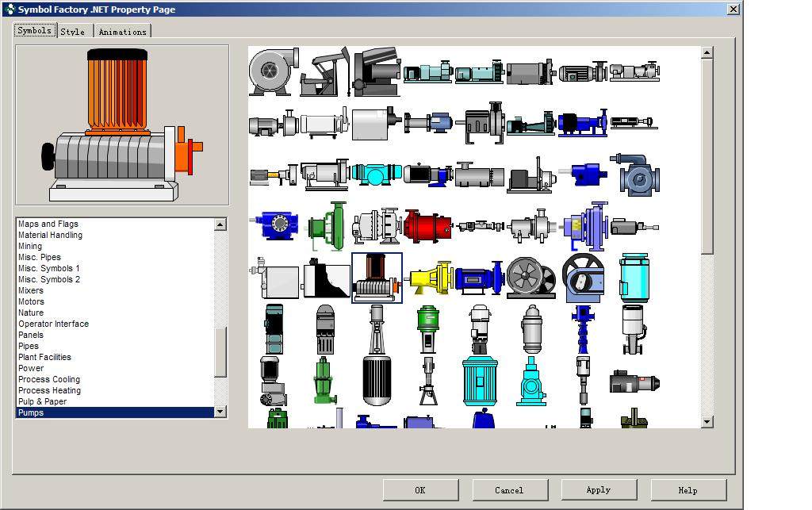Choose the Motors category

click(30, 301)
